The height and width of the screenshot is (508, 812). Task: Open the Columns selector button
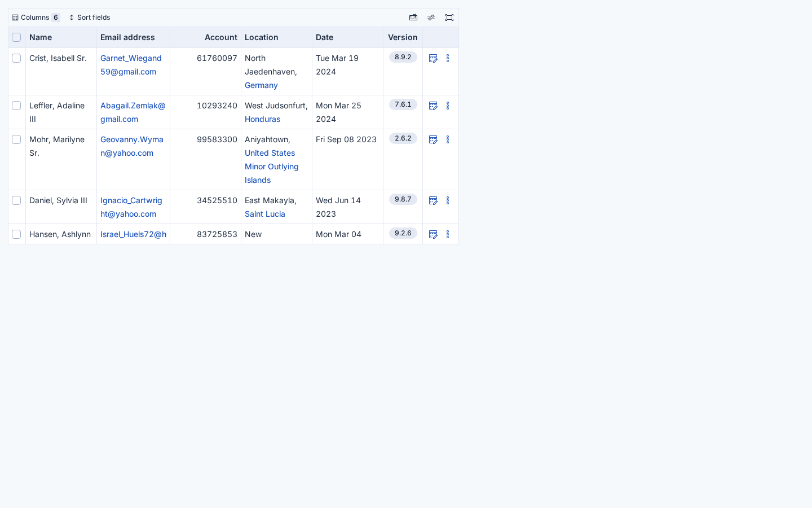point(36,17)
